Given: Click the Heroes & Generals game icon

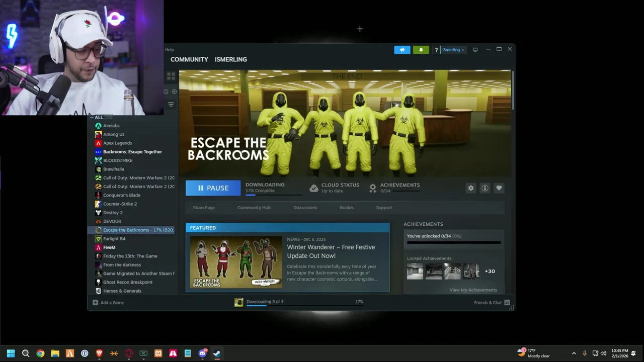Looking at the screenshot, I should 99,291.
